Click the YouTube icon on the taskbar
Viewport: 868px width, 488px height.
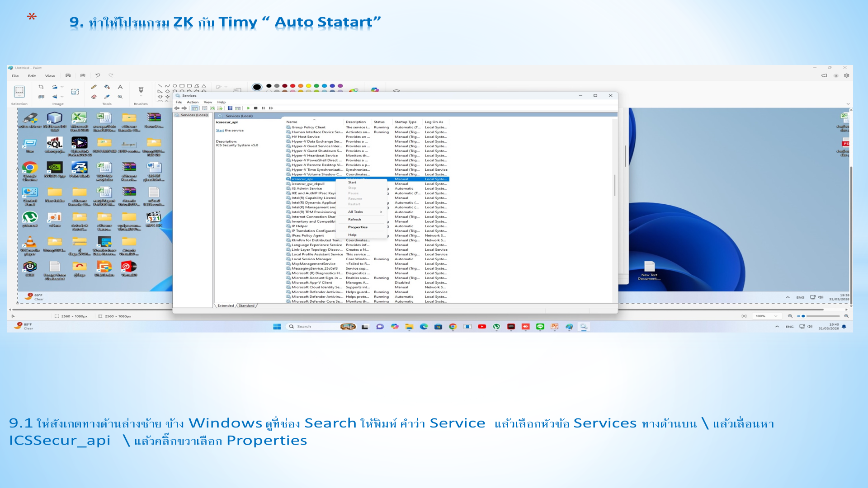tap(482, 327)
